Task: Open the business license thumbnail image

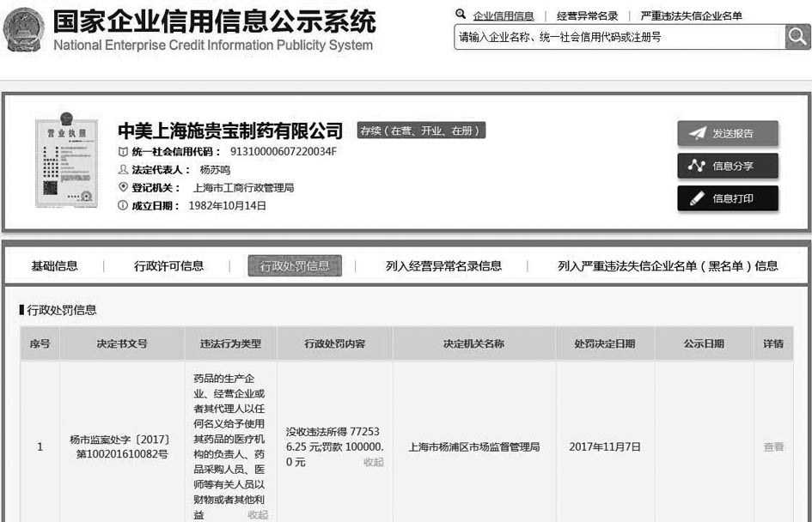Action: click(66, 161)
